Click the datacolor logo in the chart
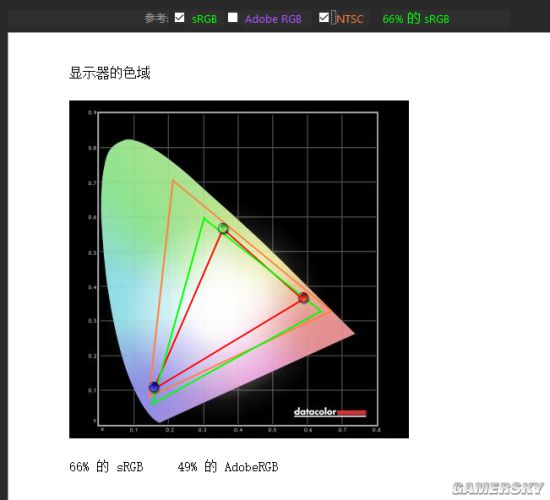Viewport: 550px width, 500px height. click(x=330, y=412)
